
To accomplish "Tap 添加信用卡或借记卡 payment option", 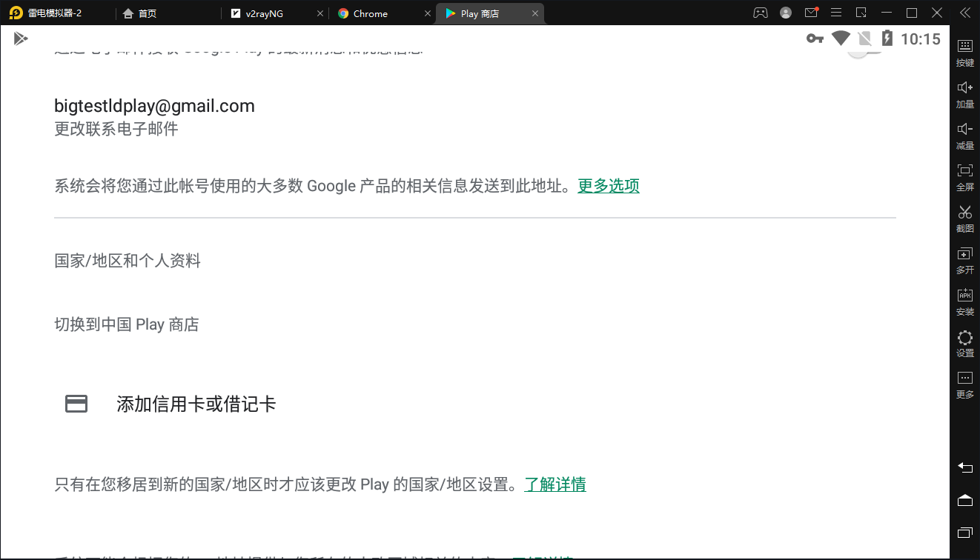I will click(196, 404).
